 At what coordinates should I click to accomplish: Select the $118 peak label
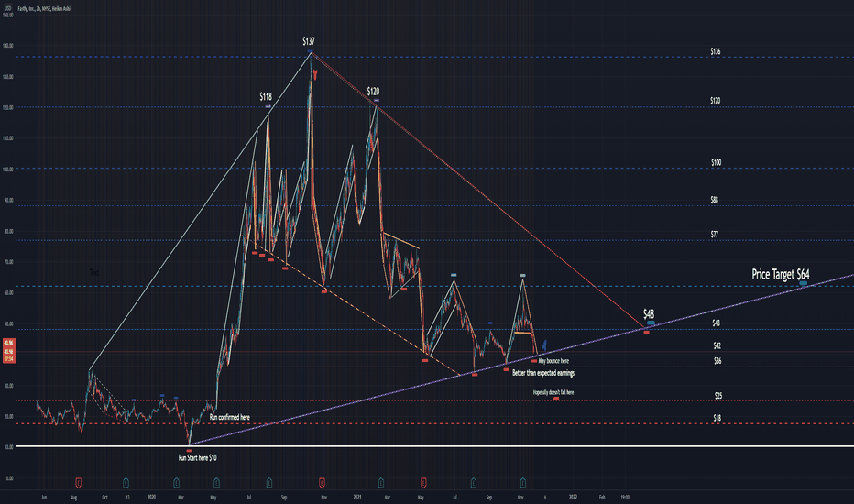coord(265,96)
